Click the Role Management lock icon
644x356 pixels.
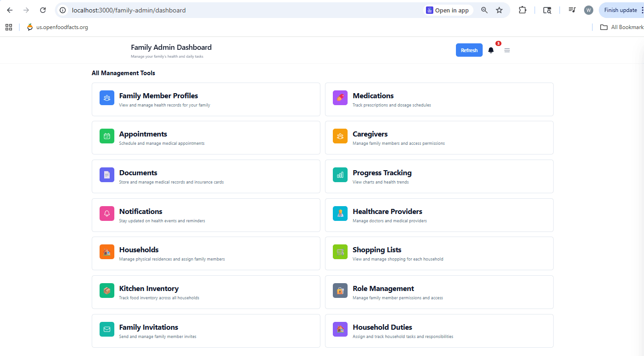coord(340,291)
